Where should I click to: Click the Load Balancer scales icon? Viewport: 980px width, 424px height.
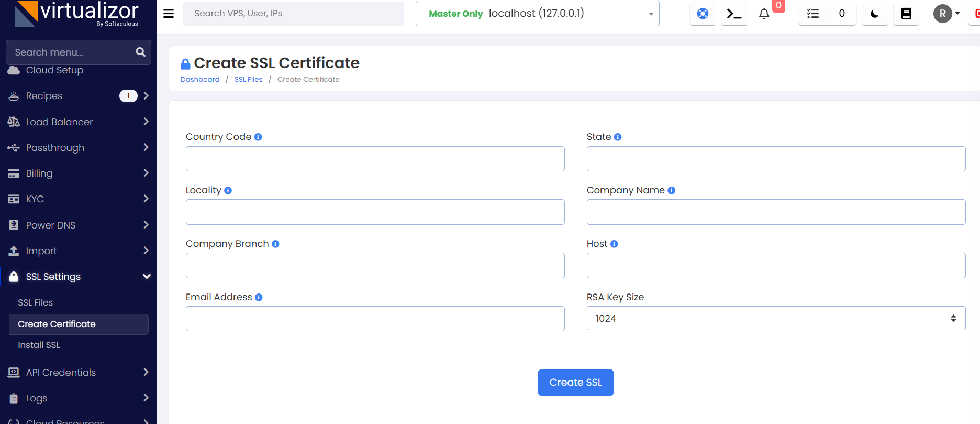pos(14,122)
